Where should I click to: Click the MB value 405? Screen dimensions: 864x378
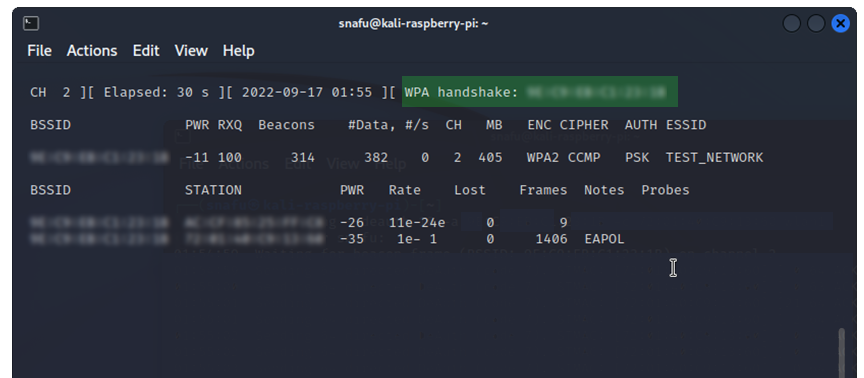pyautogui.click(x=490, y=158)
